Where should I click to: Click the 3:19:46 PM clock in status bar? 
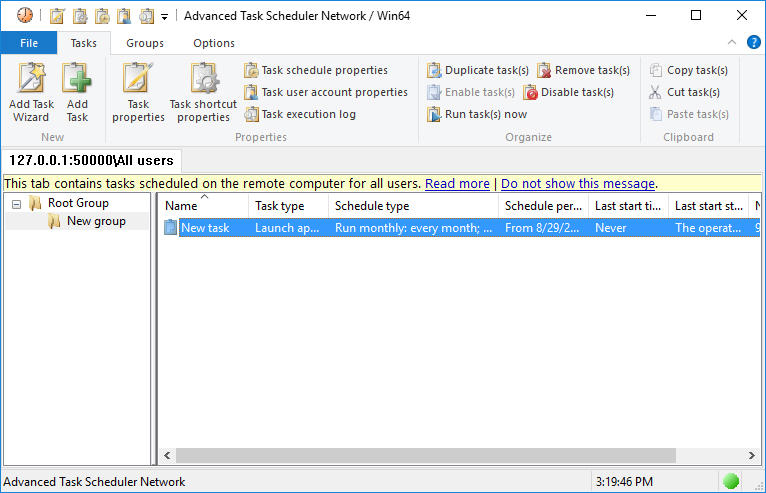coord(624,482)
